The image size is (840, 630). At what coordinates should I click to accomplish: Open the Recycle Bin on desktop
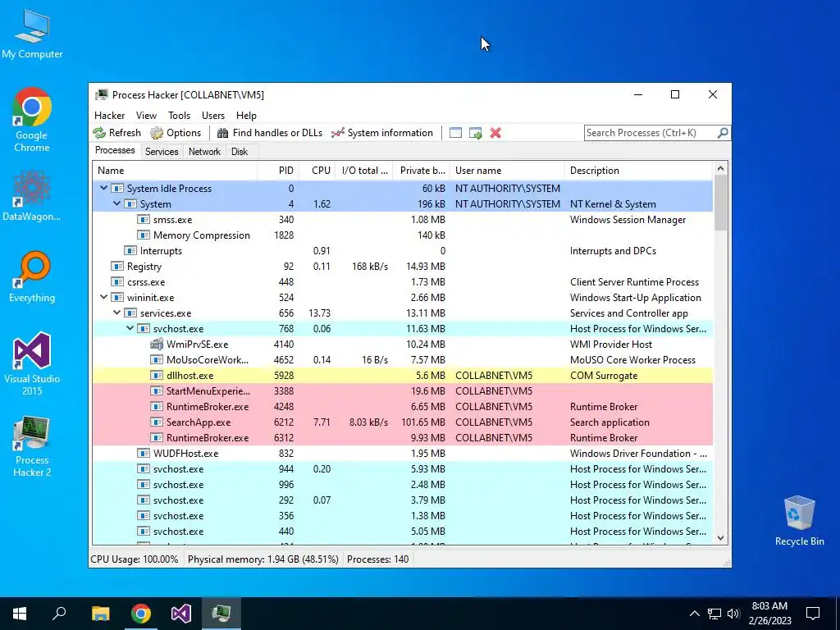[799, 521]
